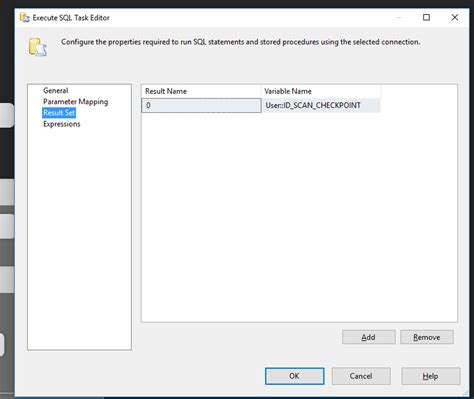Click the Result Name cell containing 0
The width and height of the screenshot is (474, 399).
(201, 105)
